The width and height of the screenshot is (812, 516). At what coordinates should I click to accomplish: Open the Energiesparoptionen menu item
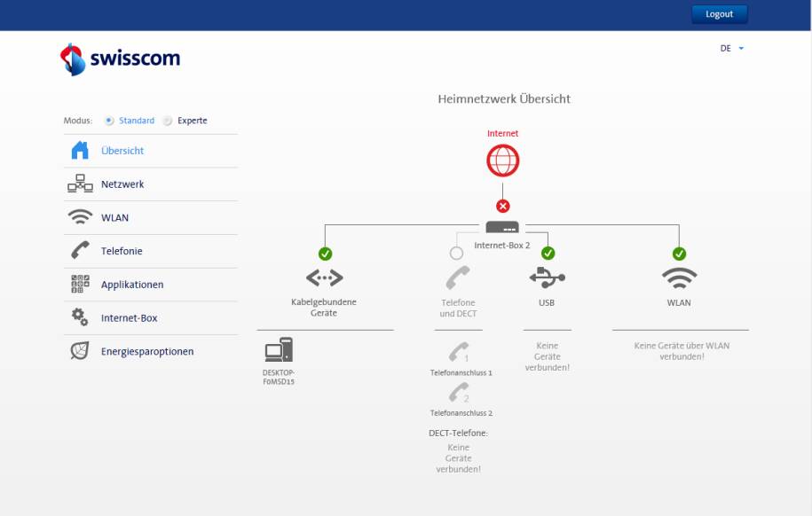coord(151,351)
